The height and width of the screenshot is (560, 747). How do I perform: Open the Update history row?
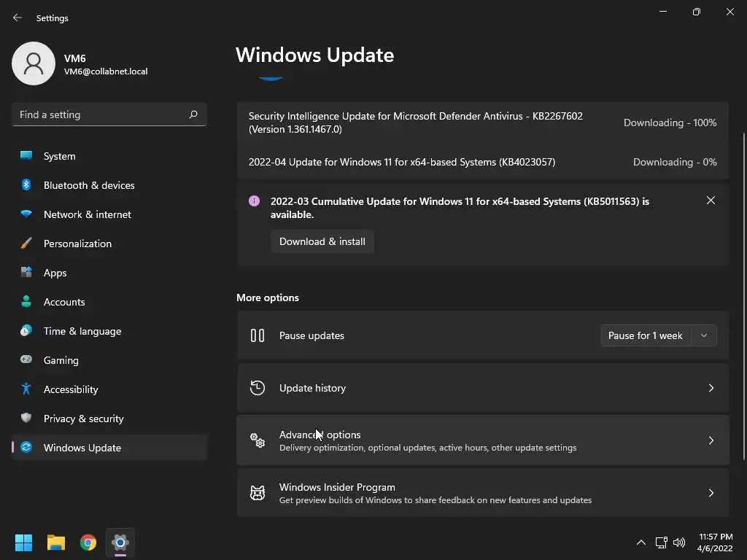[x=483, y=388]
